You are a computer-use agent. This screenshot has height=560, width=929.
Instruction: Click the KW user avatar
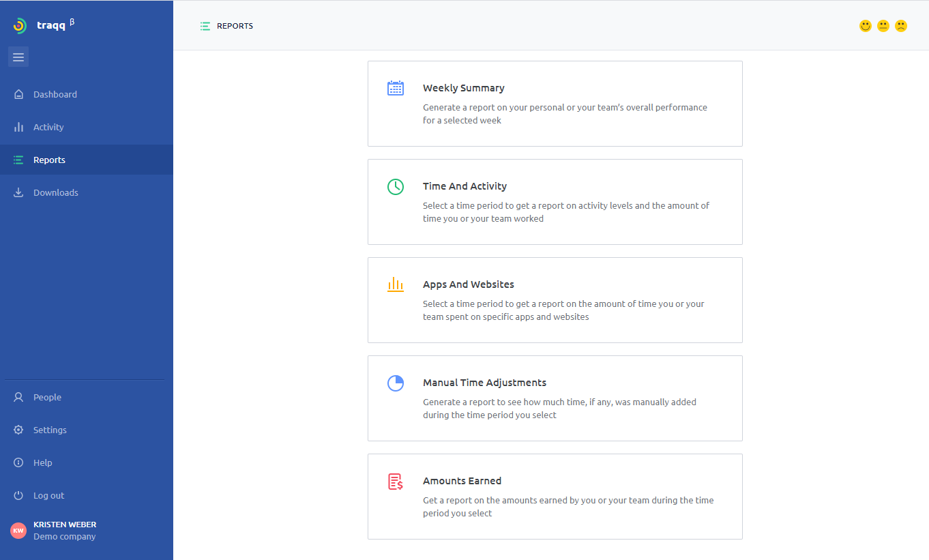point(18,530)
